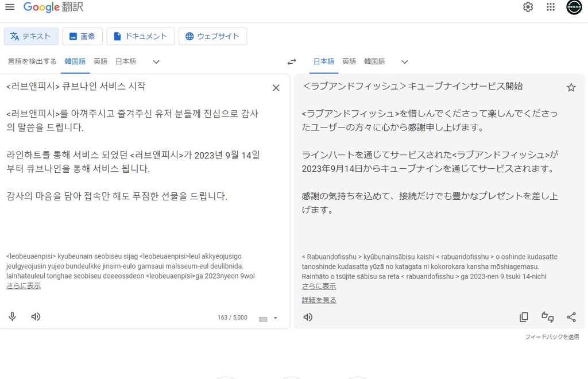Open 詳細を見る details link

pyautogui.click(x=319, y=300)
